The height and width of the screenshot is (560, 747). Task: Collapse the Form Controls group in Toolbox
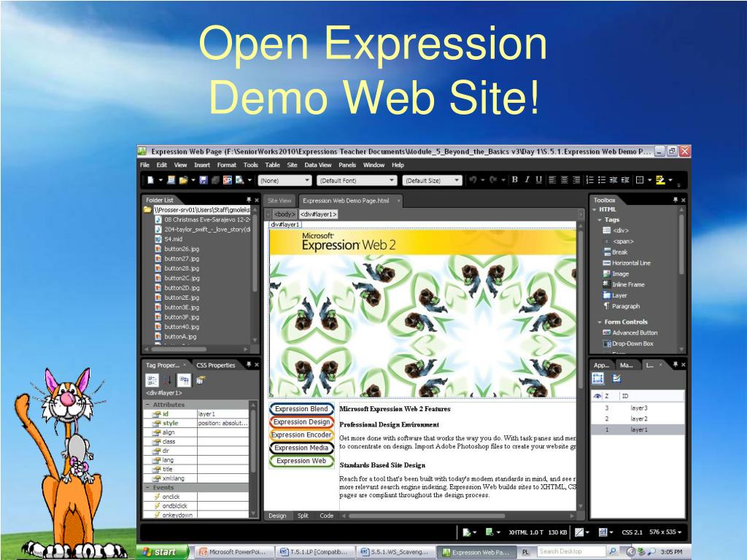pyautogui.click(x=600, y=322)
